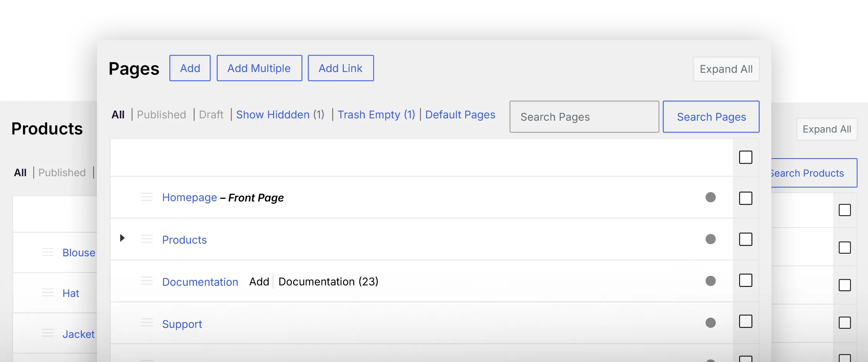Open Trash Empty filter link
868x362 pixels.
coord(376,115)
